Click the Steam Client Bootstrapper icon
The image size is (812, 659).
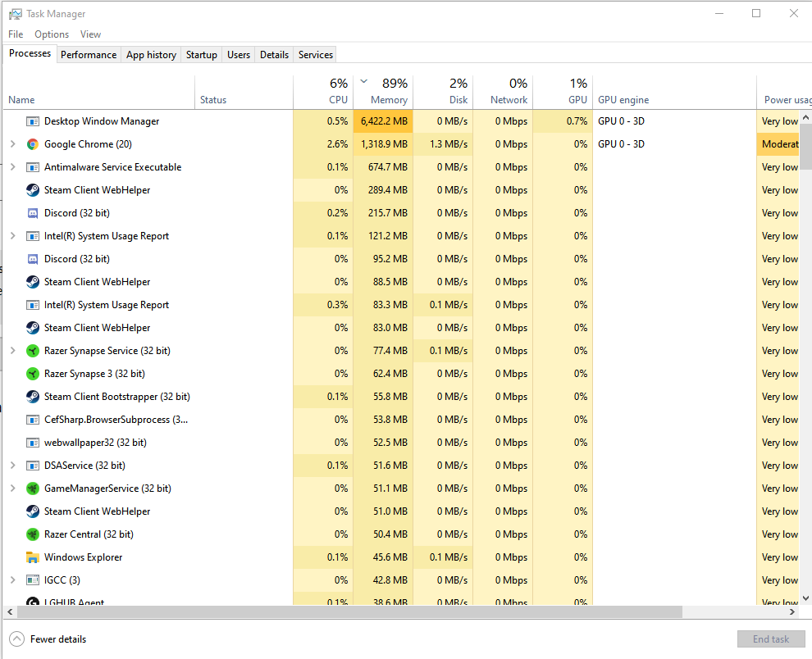33,397
